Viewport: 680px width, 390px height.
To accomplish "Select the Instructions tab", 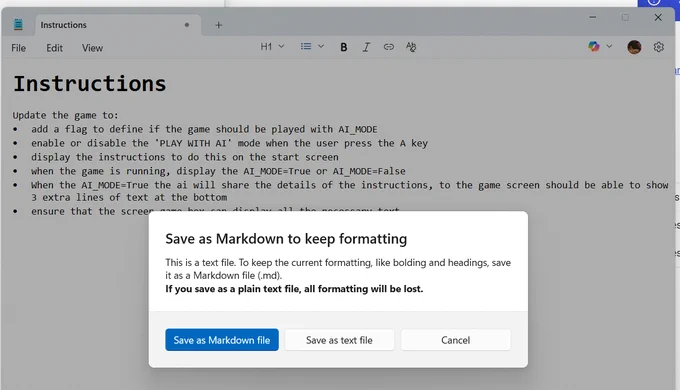I will [x=117, y=25].
